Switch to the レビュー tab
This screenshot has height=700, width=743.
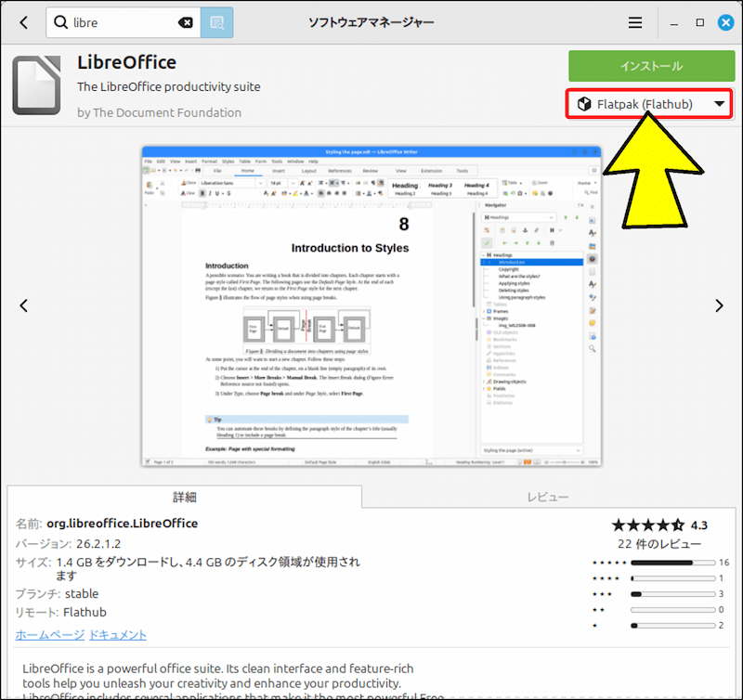pyautogui.click(x=548, y=497)
